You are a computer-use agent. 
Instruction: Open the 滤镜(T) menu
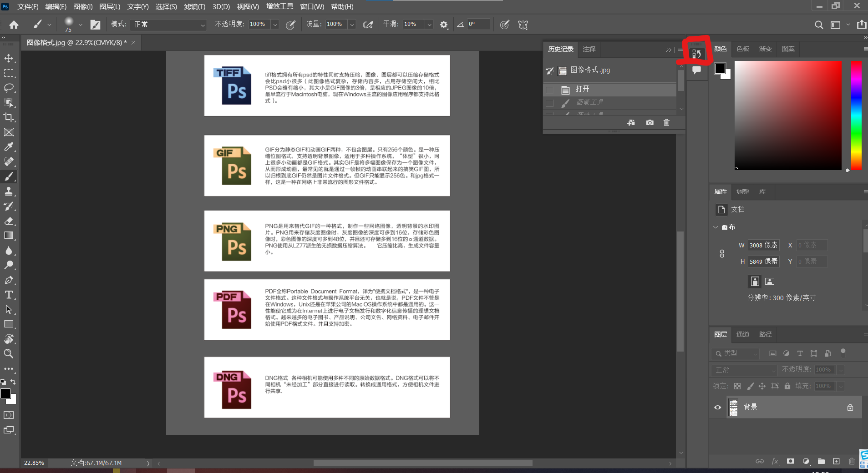pyautogui.click(x=195, y=6)
